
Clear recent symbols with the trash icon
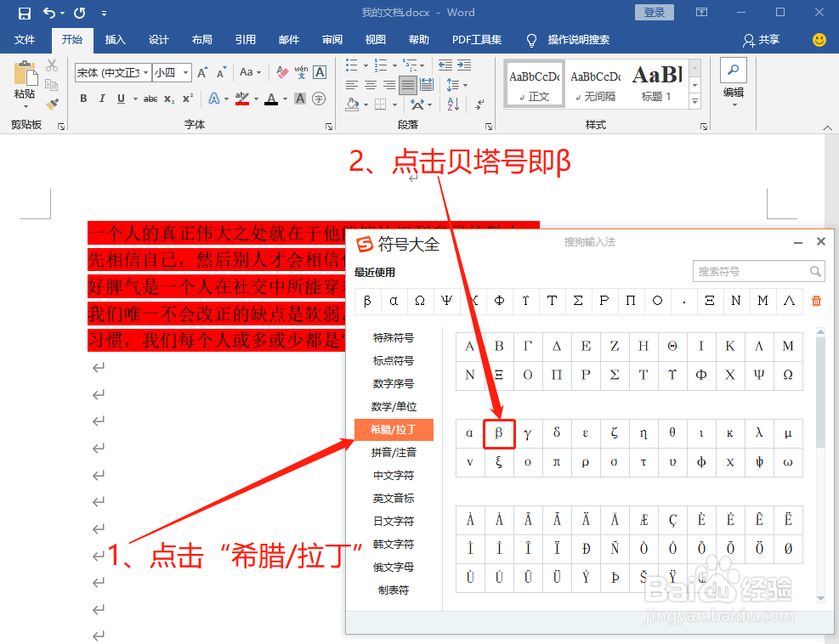pyautogui.click(x=815, y=301)
